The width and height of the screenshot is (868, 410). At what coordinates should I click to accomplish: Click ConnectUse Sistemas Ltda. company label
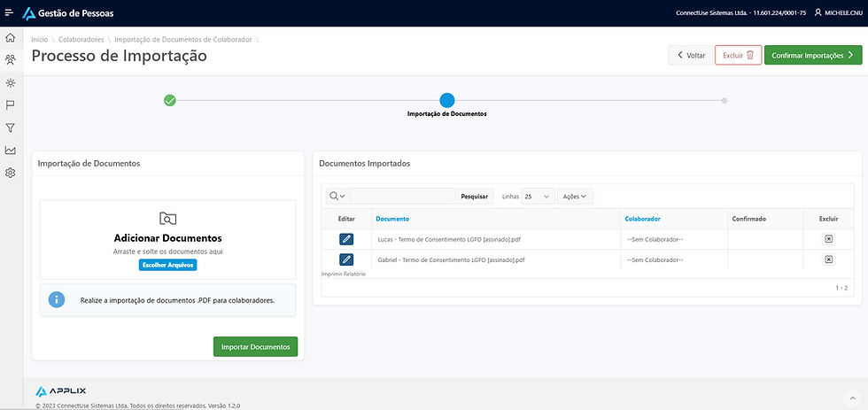click(x=740, y=12)
